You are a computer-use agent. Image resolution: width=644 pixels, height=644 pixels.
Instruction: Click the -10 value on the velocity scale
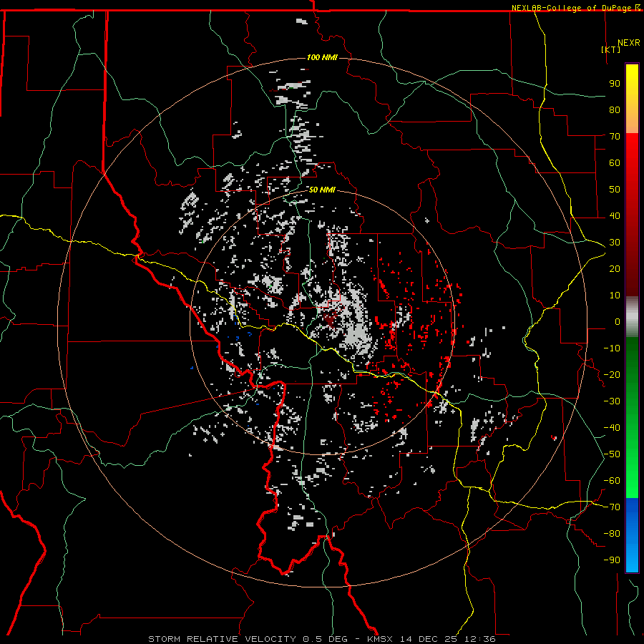612,348
